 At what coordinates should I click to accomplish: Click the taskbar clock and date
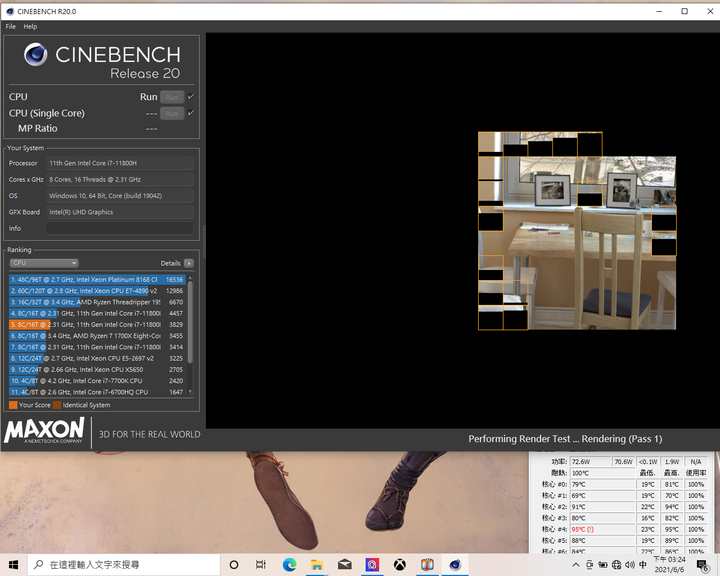pyautogui.click(x=669, y=565)
